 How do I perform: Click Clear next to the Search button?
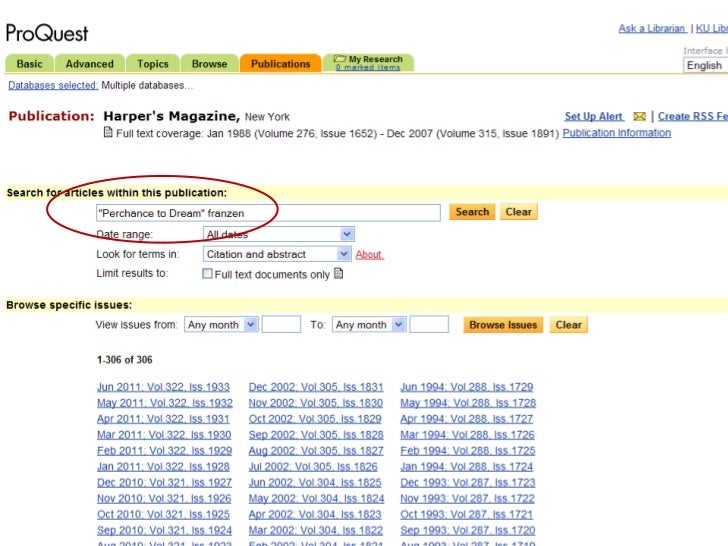(x=519, y=212)
